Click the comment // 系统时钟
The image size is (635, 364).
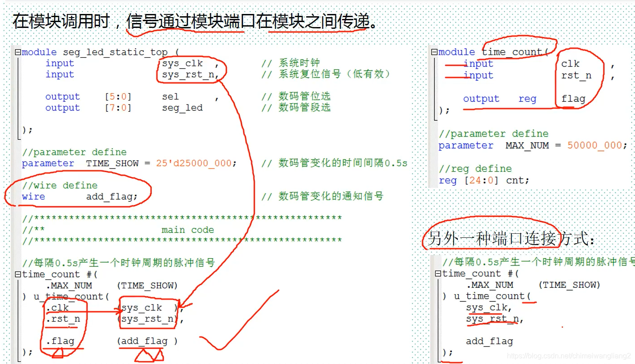tap(290, 64)
